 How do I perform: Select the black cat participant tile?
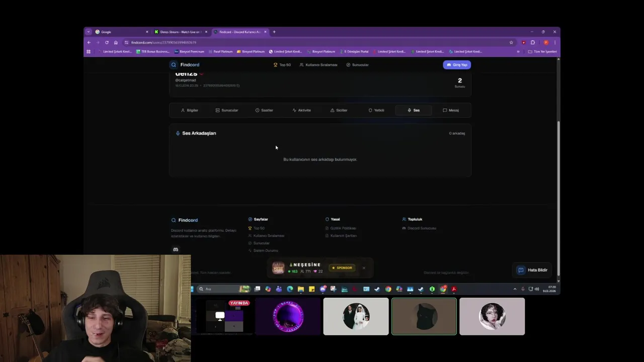pyautogui.click(x=424, y=316)
